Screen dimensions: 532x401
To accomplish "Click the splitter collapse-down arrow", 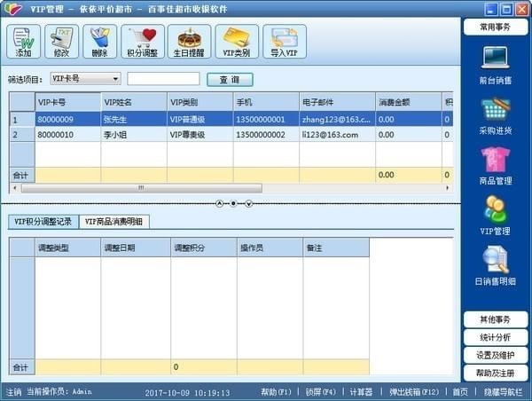I will (248, 204).
